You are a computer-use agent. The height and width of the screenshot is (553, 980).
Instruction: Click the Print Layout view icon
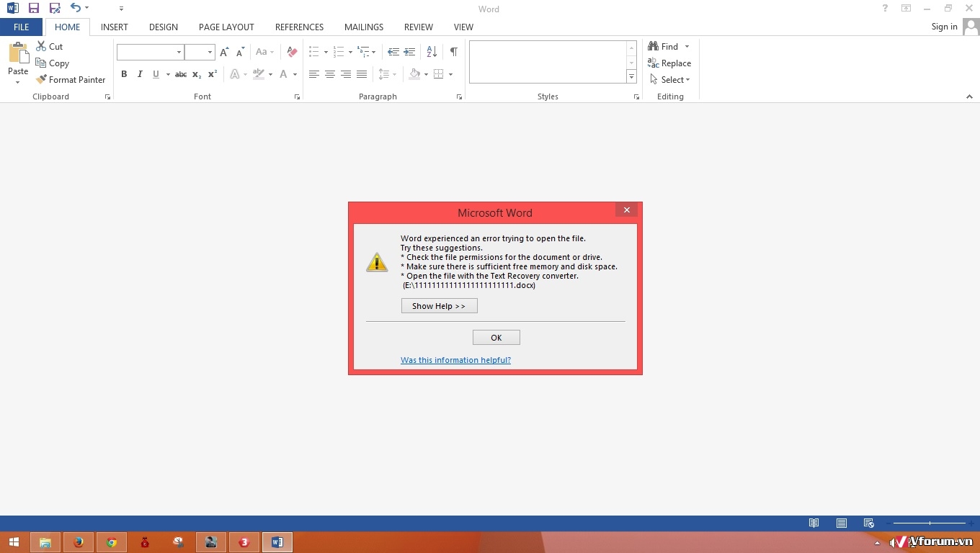[x=841, y=523]
